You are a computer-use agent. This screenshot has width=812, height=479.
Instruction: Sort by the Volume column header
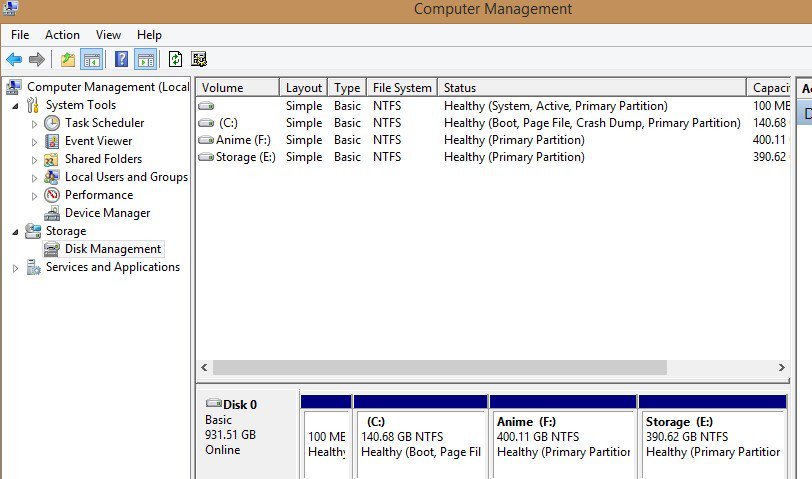[x=238, y=88]
